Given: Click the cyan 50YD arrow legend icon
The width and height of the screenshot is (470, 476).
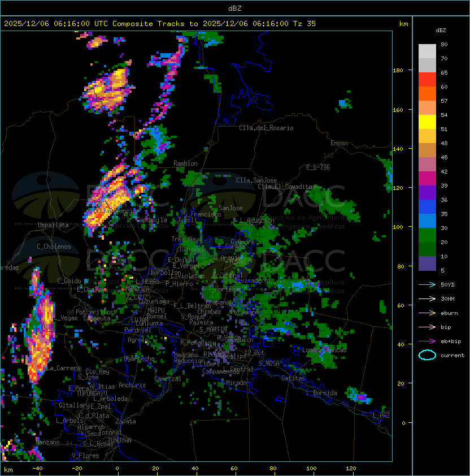Looking at the screenshot, I should click(x=427, y=284).
